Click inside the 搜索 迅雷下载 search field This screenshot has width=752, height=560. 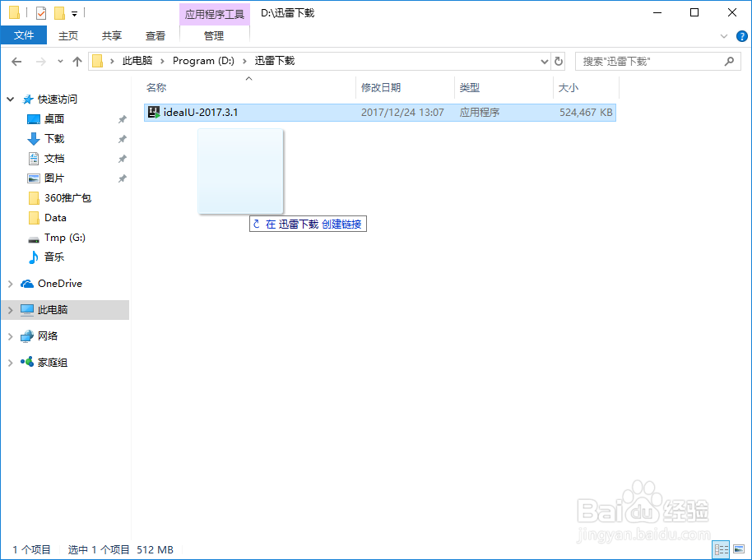coord(650,60)
